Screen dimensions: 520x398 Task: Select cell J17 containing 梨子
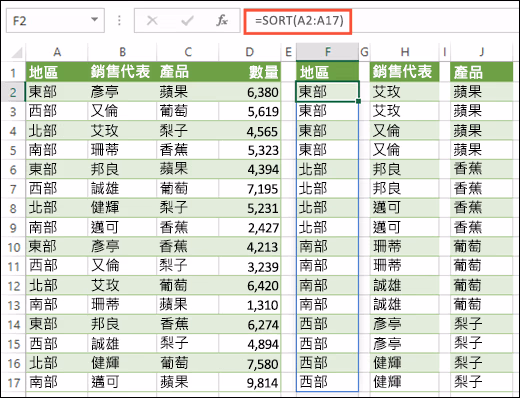tap(482, 383)
